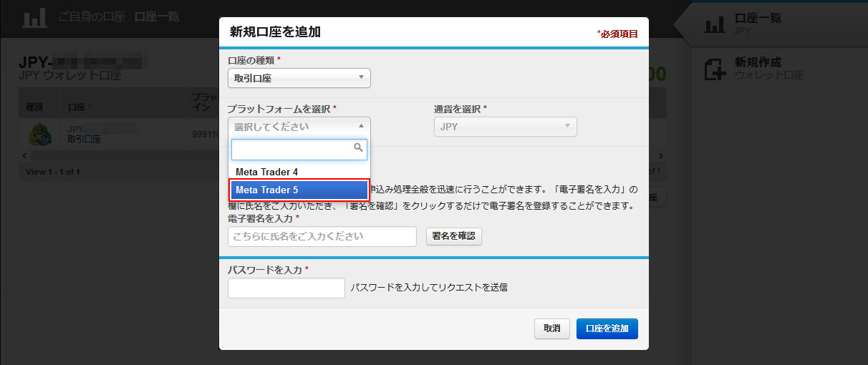Focus the platform search box
Viewport: 868px width, 365px height.
pyautogui.click(x=299, y=150)
